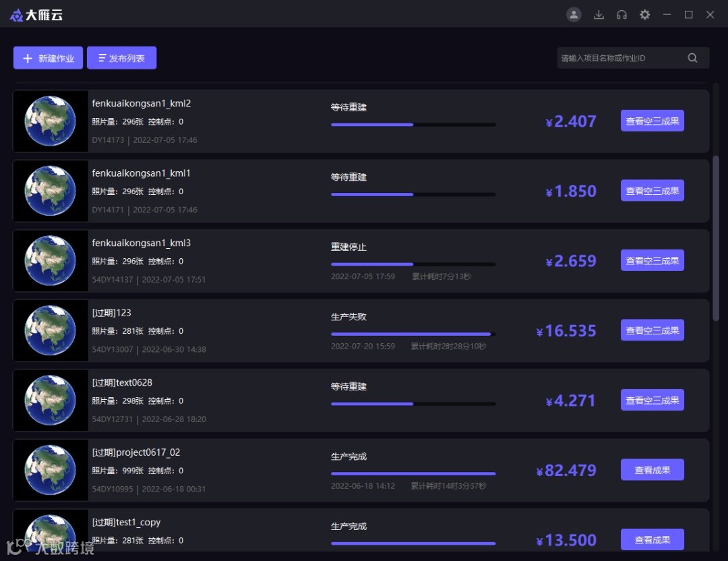Screen dimensions: 728x561
Task: Open the user account profile icon
Action: 574,15
